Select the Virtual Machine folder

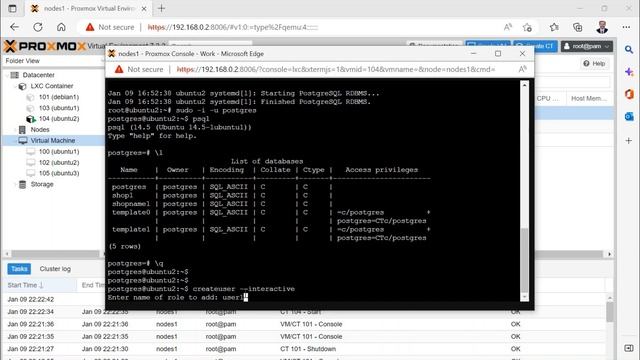52,140
